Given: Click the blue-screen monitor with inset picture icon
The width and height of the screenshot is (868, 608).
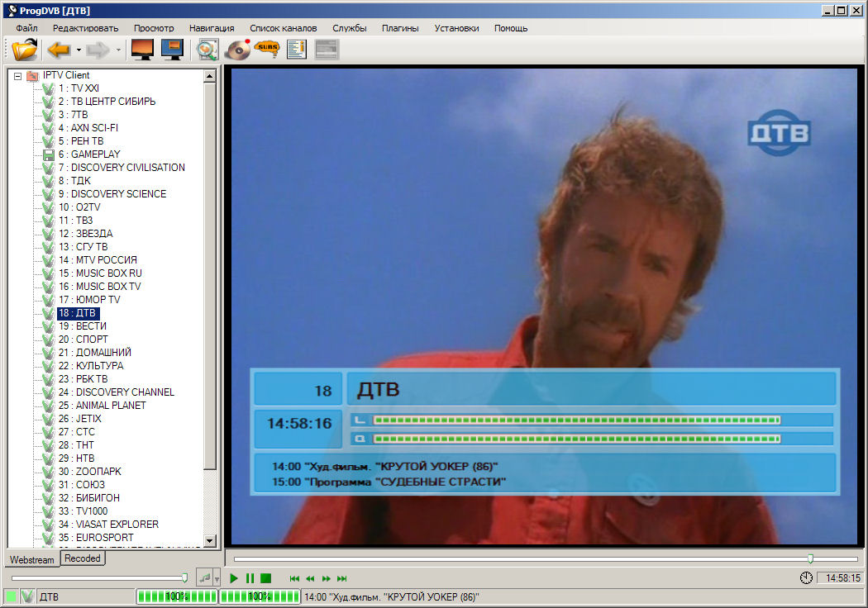Looking at the screenshot, I should [172, 50].
